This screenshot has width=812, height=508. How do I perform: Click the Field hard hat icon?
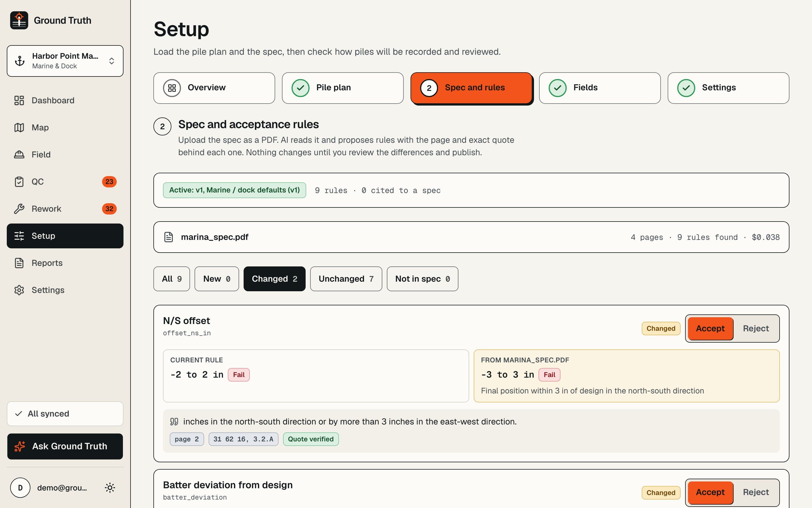pos(19,155)
